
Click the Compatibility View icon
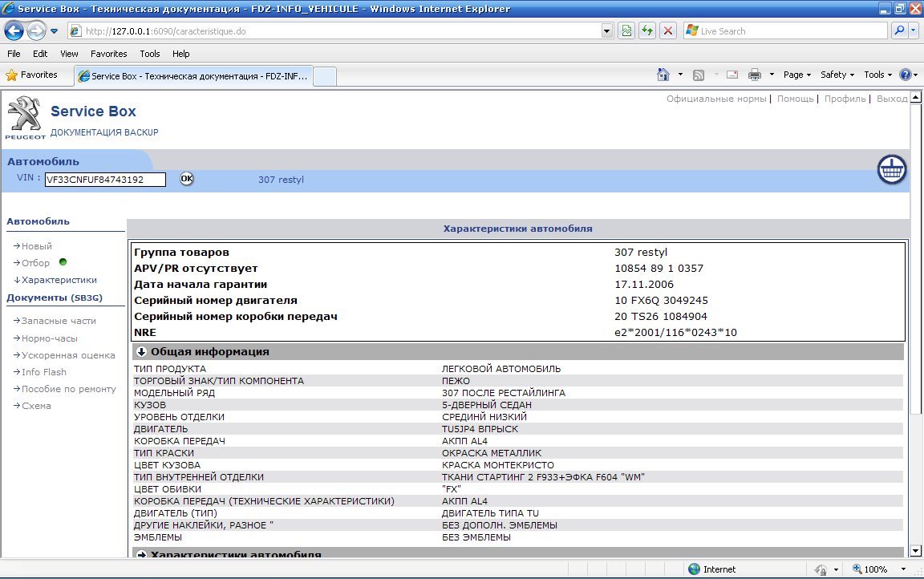627,31
